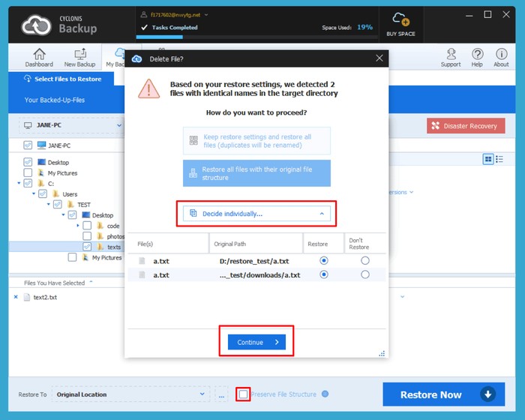Uncheck the code folder checkbox
Screen dimensions: 525x420
coord(88,226)
